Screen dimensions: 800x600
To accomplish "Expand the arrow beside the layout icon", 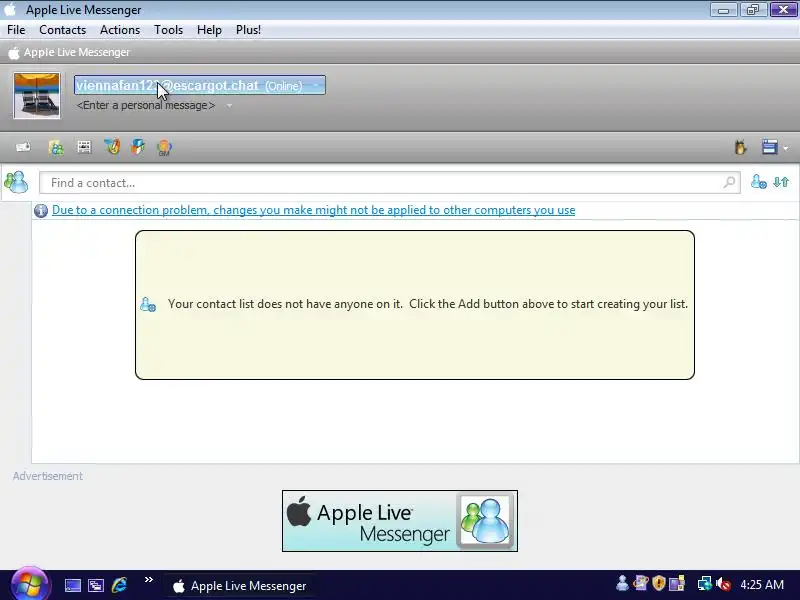I will pos(786,148).
